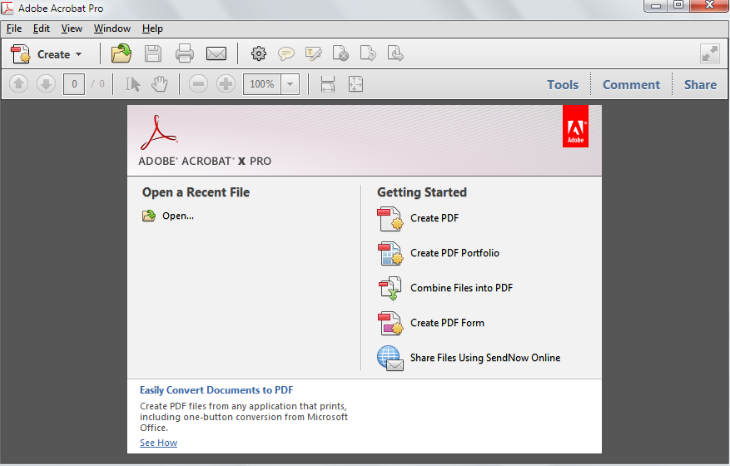The height and width of the screenshot is (466, 730).
Task: Click the page number input field
Action: (74, 84)
